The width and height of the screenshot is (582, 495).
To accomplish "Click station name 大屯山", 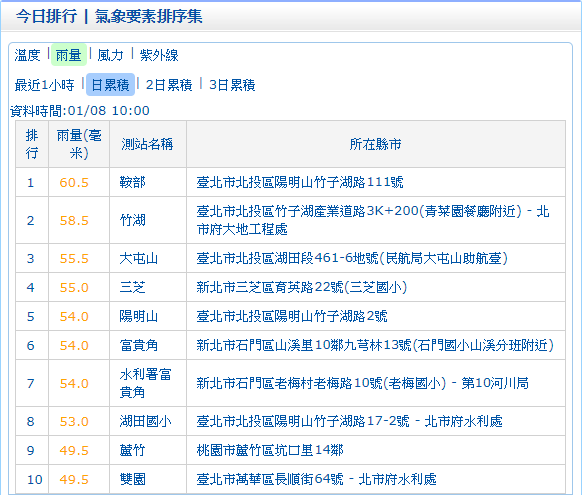I will tap(139, 258).
